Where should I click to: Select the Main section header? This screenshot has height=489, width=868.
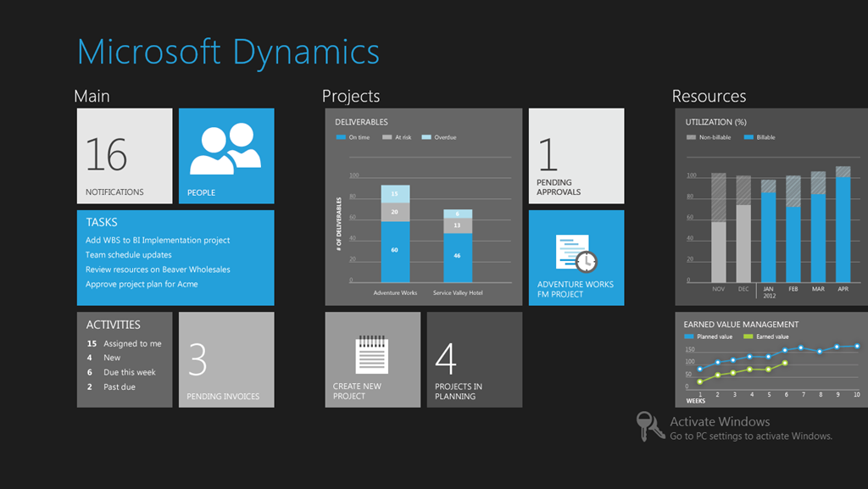pos(92,97)
